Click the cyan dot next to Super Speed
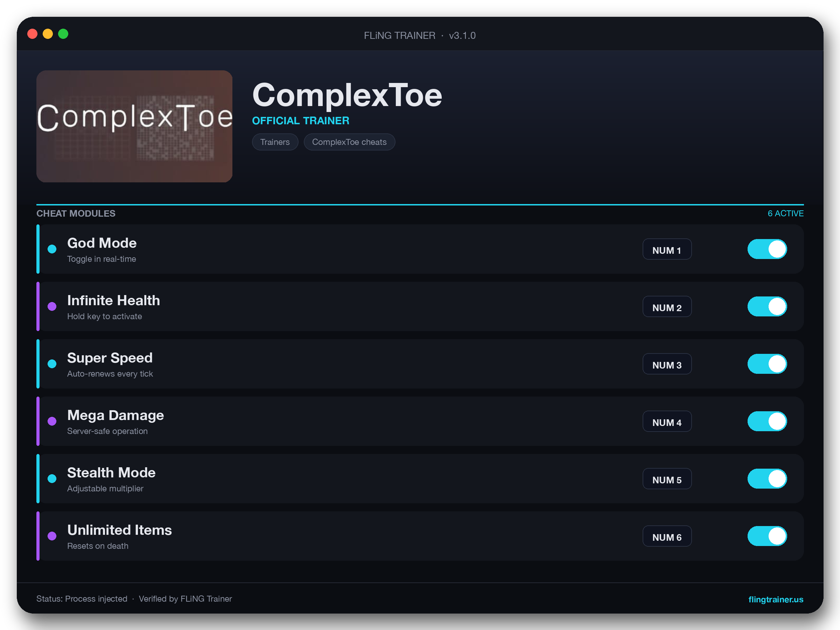 pyautogui.click(x=52, y=364)
